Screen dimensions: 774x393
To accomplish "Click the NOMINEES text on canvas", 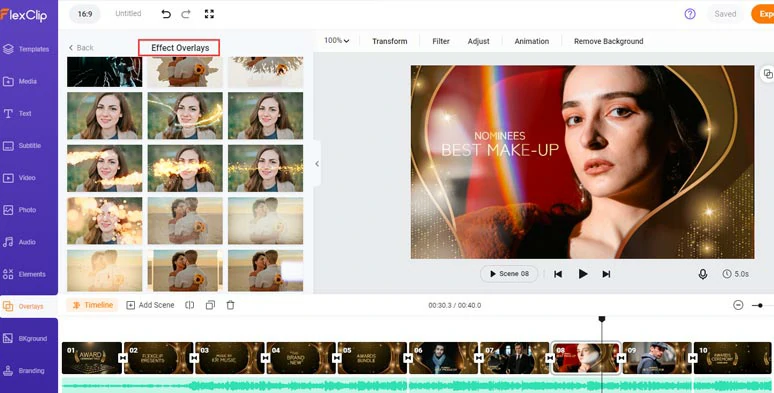I will (x=500, y=135).
